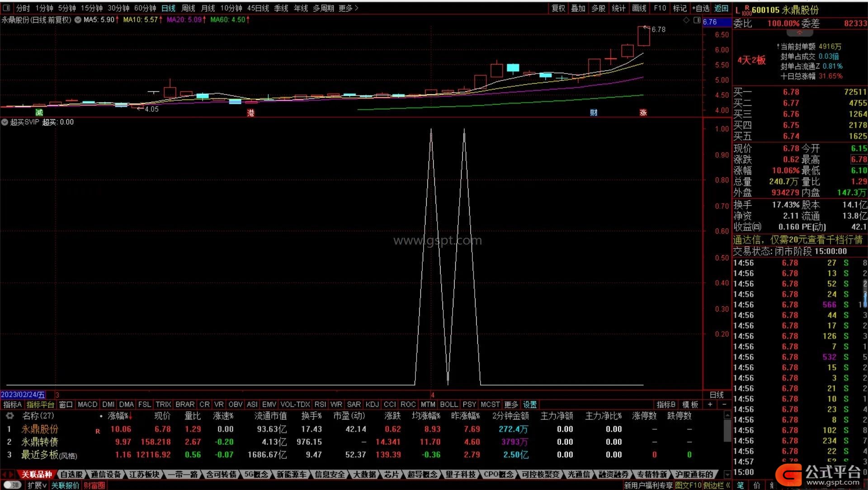The width and height of the screenshot is (868, 490).
Task: Select the KDJ indicator tab
Action: click(372, 405)
